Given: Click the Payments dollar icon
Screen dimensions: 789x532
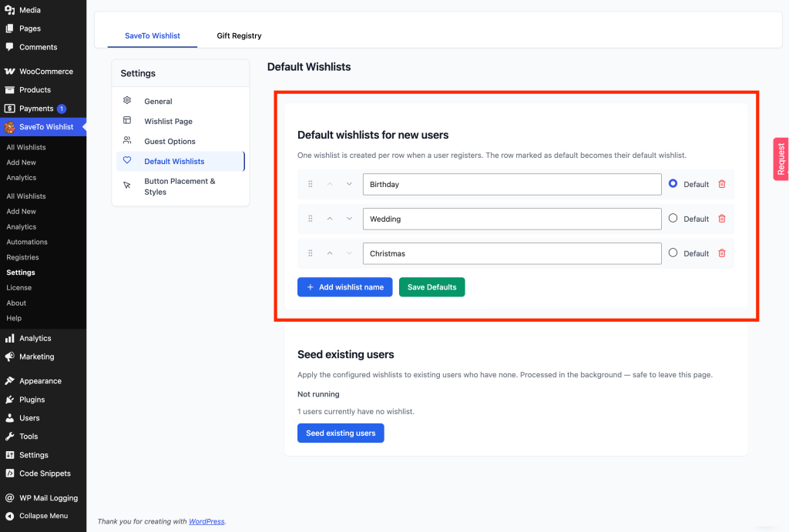Looking at the screenshot, I should coord(9,109).
